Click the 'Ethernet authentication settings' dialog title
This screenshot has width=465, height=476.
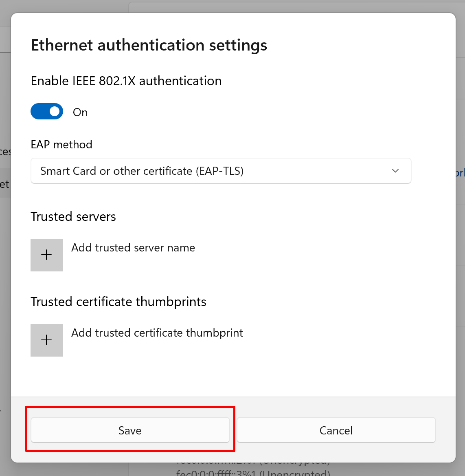pyautogui.click(x=149, y=45)
